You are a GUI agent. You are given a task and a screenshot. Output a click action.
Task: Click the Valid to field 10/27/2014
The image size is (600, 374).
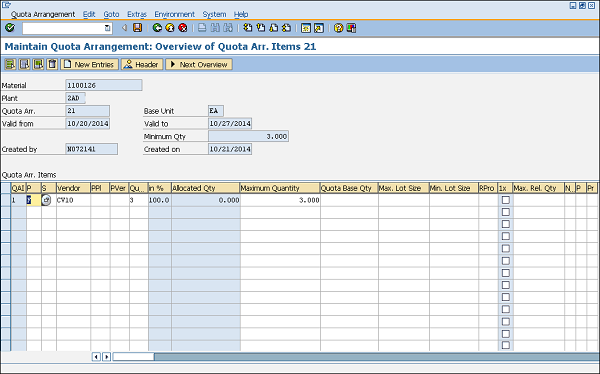(x=230, y=123)
